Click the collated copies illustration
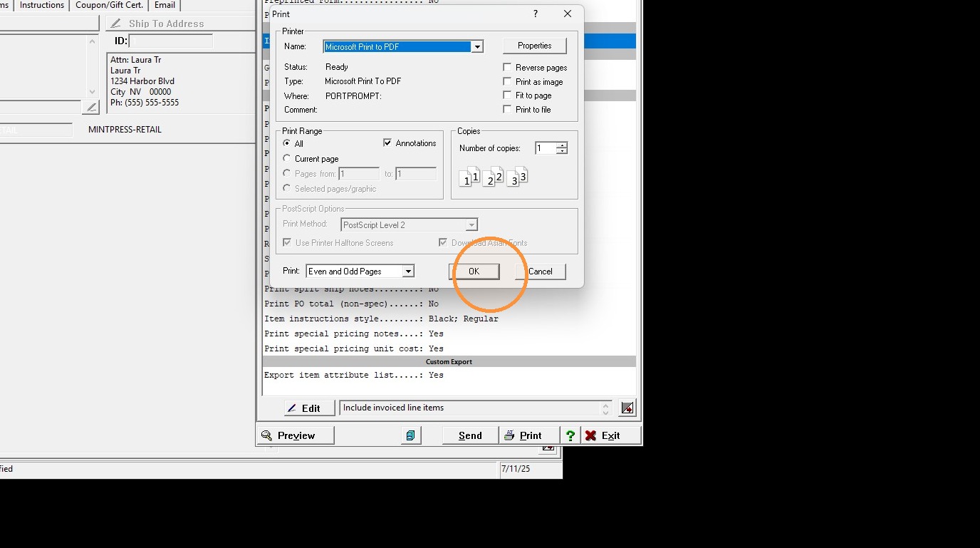The height and width of the screenshot is (548, 980). click(494, 176)
